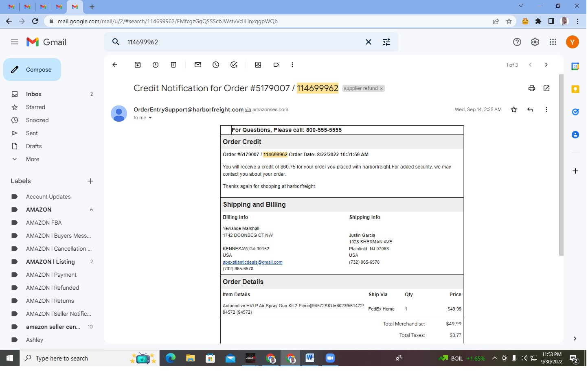
Task: Open the AMAZON | Refunded label
Action: point(52,288)
